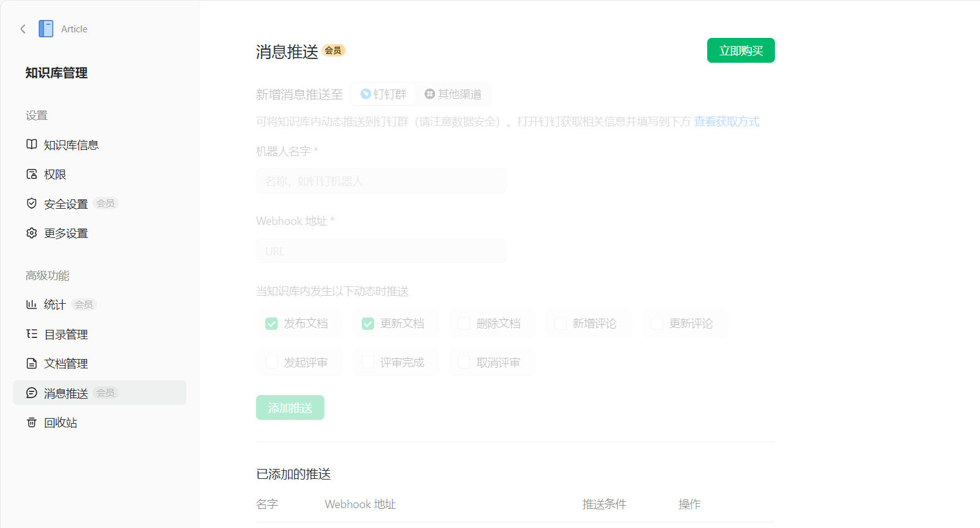Screen dimensions: 980x528
Task: Open 更多设置 with the gear icon
Action: pos(66,234)
